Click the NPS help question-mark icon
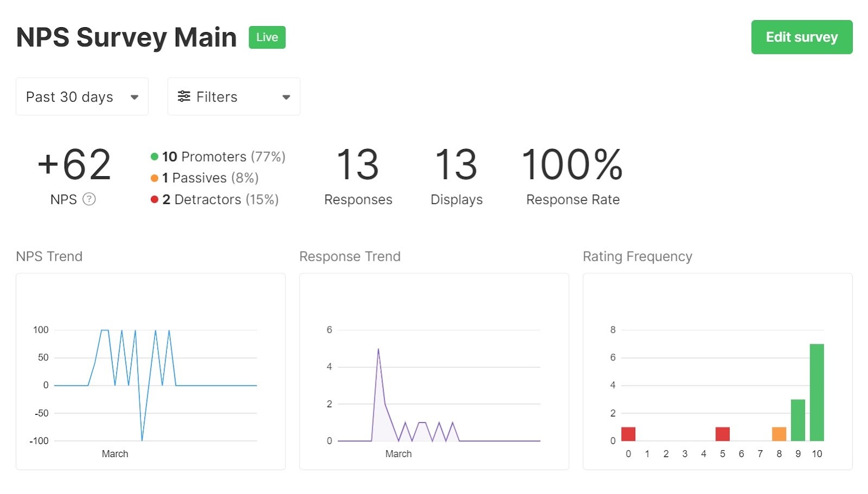The image size is (868, 494). [89, 199]
